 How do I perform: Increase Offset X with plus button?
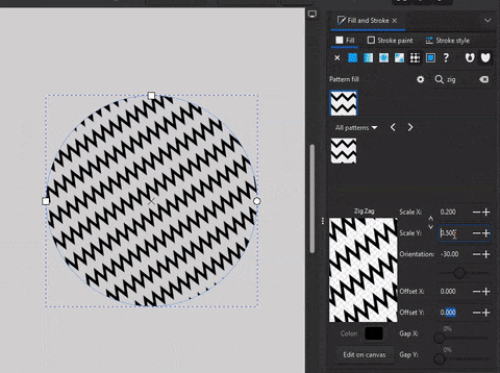coord(486,292)
